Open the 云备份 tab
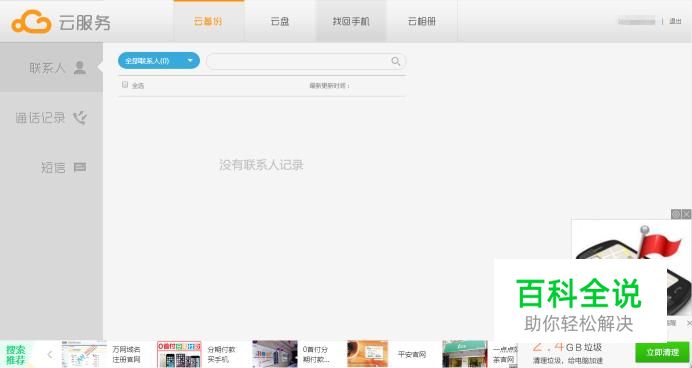Viewport: 692px width, 368px height. tap(208, 21)
